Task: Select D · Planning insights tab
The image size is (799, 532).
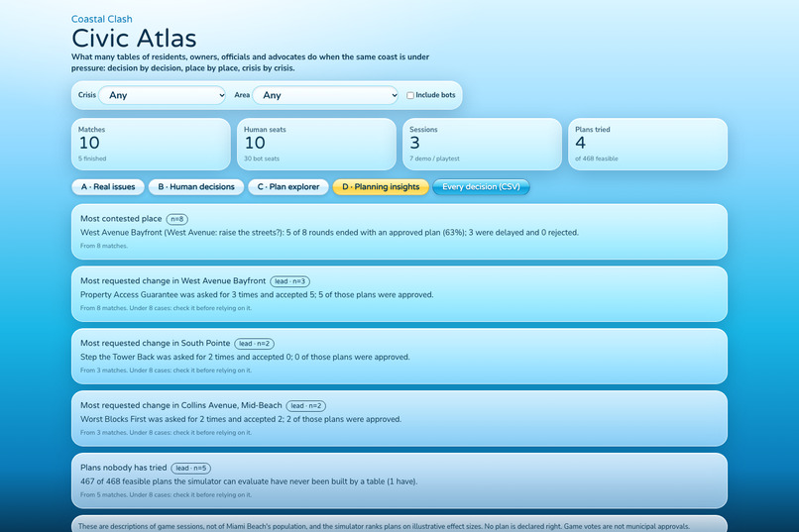Action: pyautogui.click(x=381, y=187)
